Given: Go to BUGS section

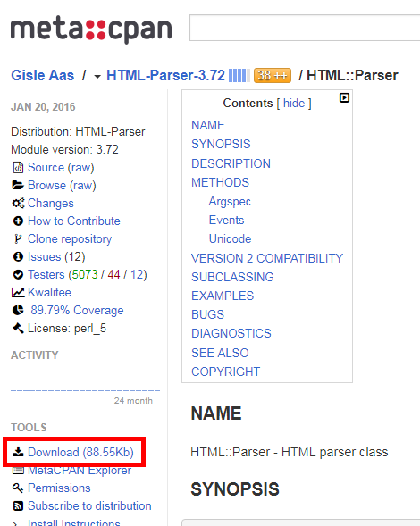Looking at the screenshot, I should tap(207, 314).
